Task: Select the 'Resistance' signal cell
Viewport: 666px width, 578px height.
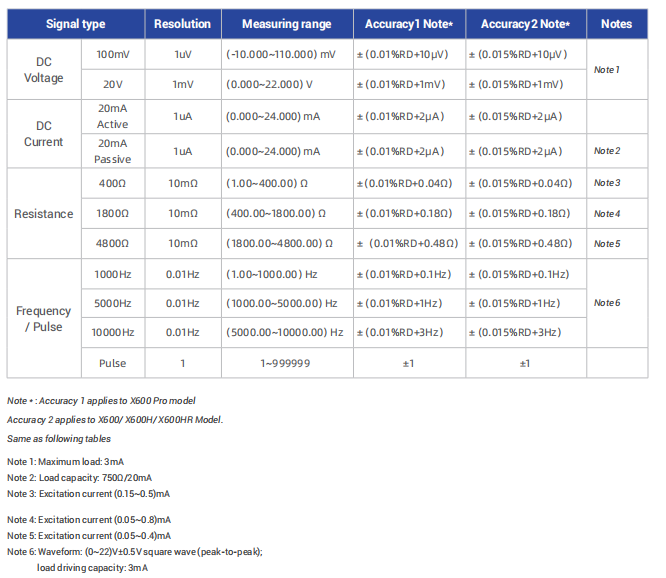Action: coord(44,214)
